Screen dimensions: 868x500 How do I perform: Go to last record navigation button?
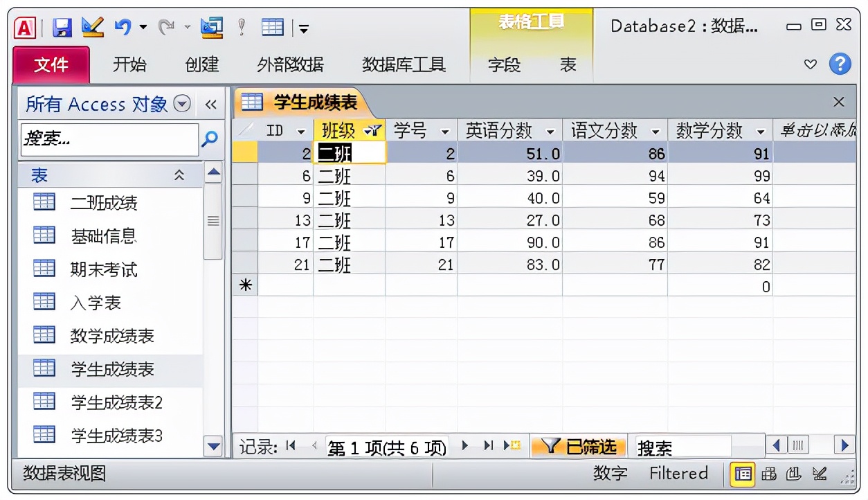click(489, 446)
